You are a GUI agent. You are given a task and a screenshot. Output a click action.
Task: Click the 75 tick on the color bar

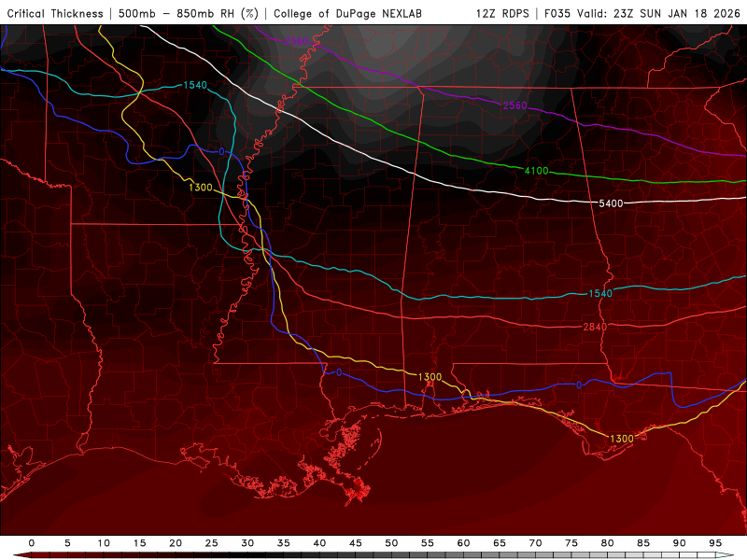tap(571, 543)
